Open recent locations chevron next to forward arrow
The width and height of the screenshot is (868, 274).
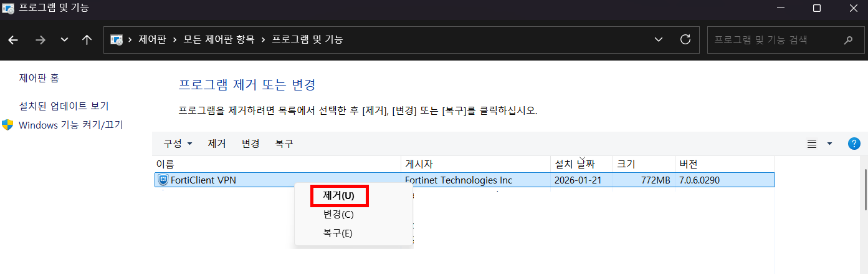pyautogui.click(x=65, y=39)
